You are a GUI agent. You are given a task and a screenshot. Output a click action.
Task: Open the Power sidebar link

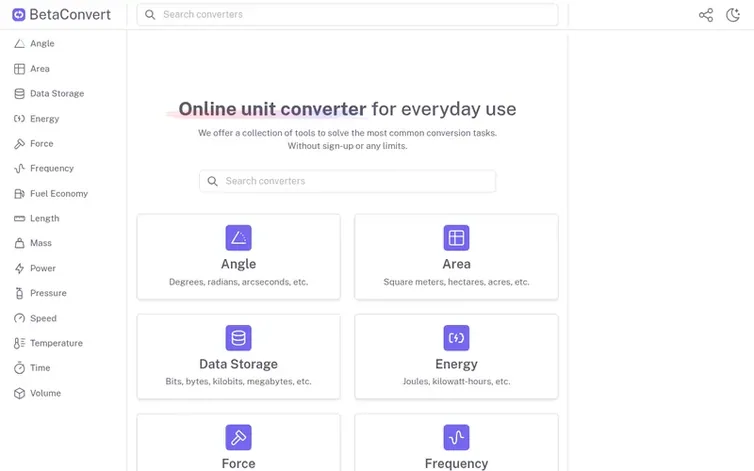[43, 268]
